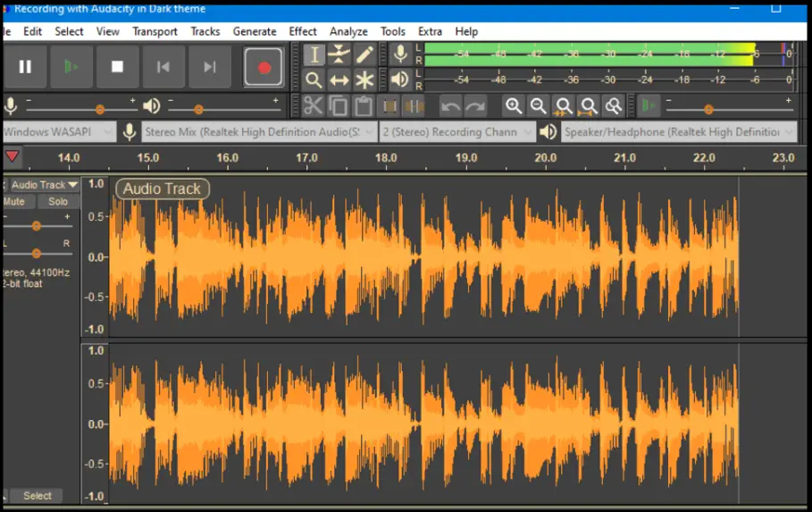
Task: Click the Select button under track panel
Action: click(38, 496)
